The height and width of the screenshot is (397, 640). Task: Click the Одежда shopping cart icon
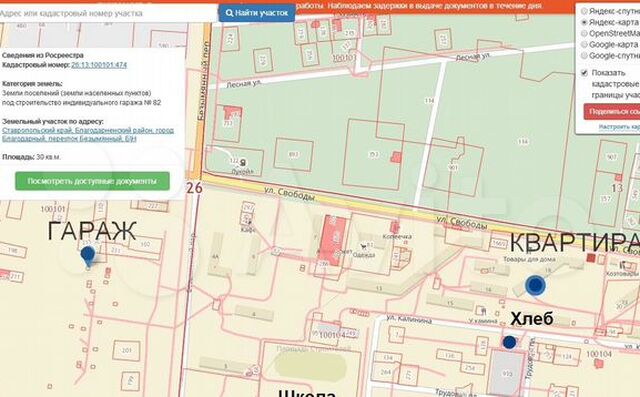[x=362, y=246]
